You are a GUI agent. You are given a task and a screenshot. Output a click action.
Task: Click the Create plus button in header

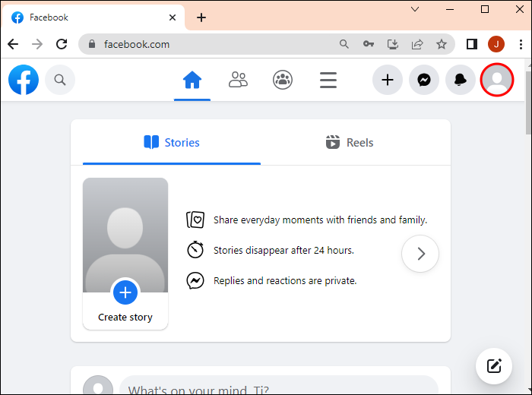coord(388,80)
